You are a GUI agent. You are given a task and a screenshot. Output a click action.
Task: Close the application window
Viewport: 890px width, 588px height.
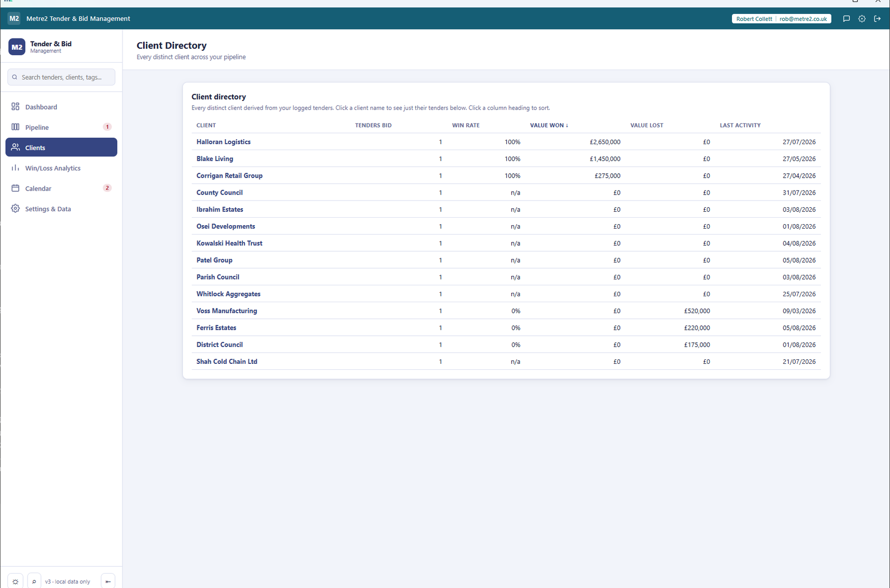coord(878,1)
